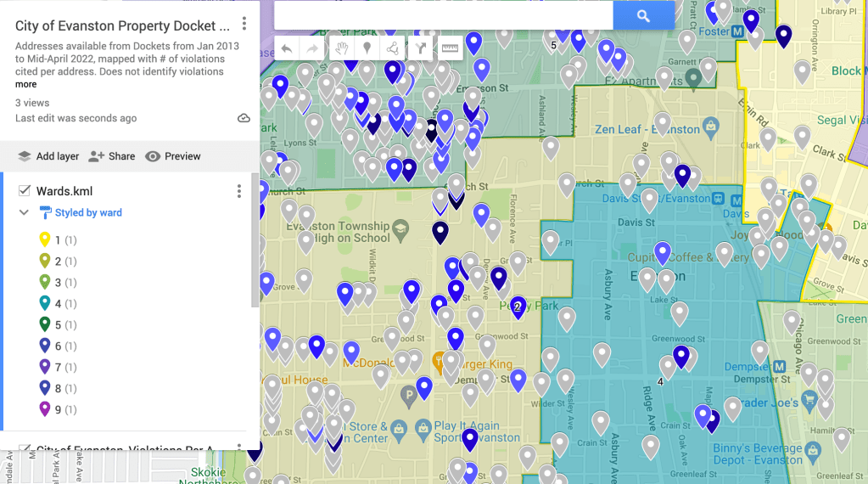Click the Share button
This screenshot has height=484, width=868.
[x=112, y=156]
